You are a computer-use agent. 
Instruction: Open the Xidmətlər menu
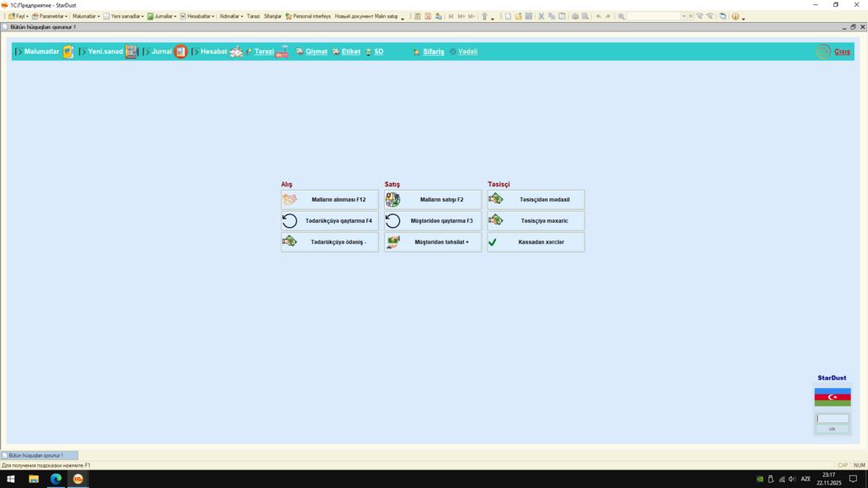point(231,16)
